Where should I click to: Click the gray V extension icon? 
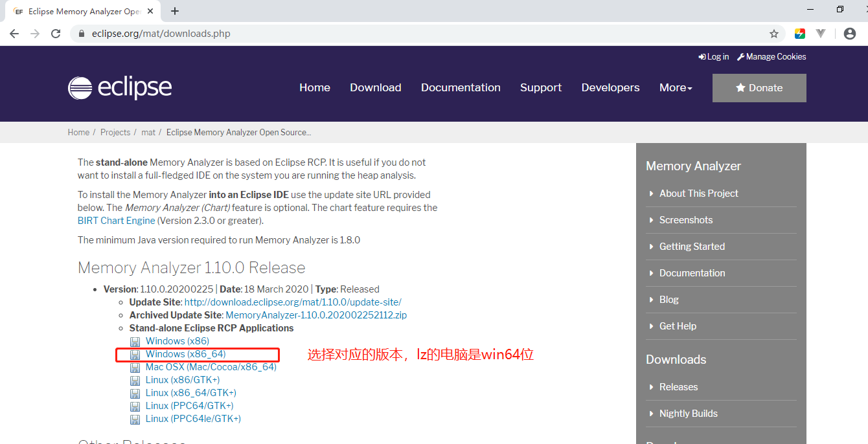click(821, 34)
